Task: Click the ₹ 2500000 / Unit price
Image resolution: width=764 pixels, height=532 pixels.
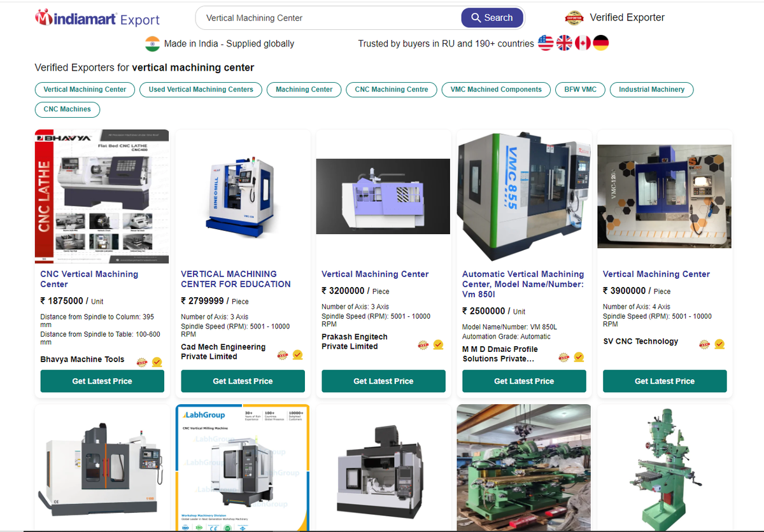Action: pos(494,311)
